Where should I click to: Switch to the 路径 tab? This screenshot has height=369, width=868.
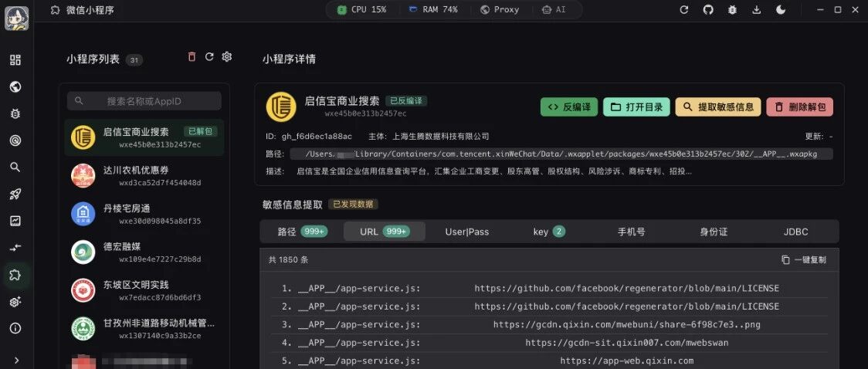coord(302,232)
